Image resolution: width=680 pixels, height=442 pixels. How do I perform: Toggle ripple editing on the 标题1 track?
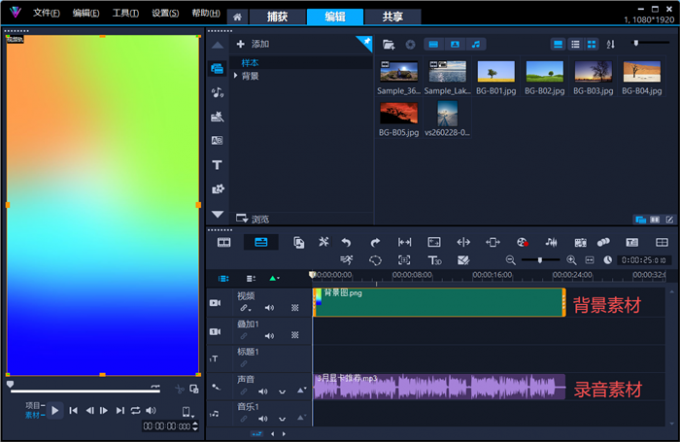(244, 363)
